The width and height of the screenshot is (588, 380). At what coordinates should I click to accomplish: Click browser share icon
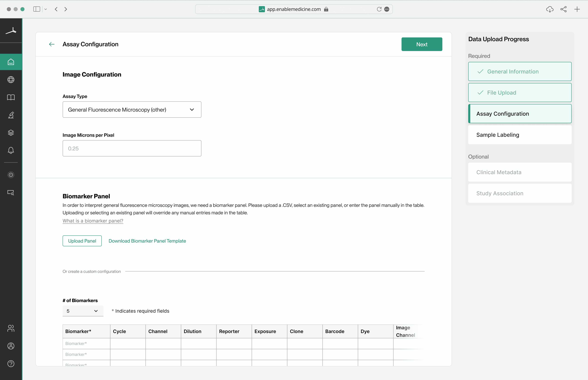(563, 9)
